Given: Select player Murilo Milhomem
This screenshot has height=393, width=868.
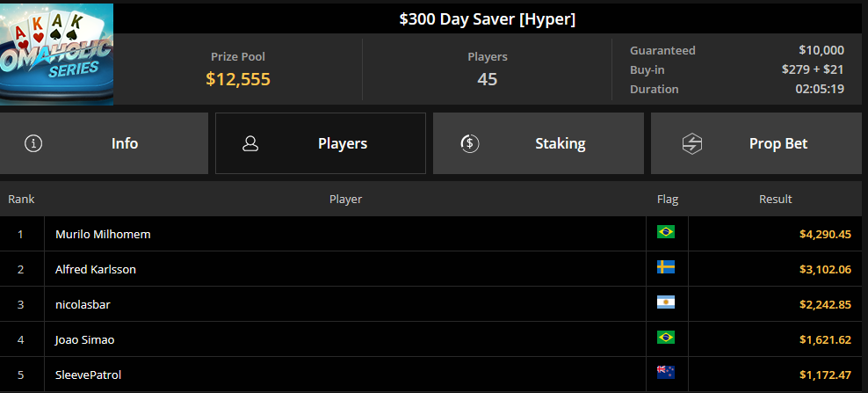Looking at the screenshot, I should click(103, 235).
